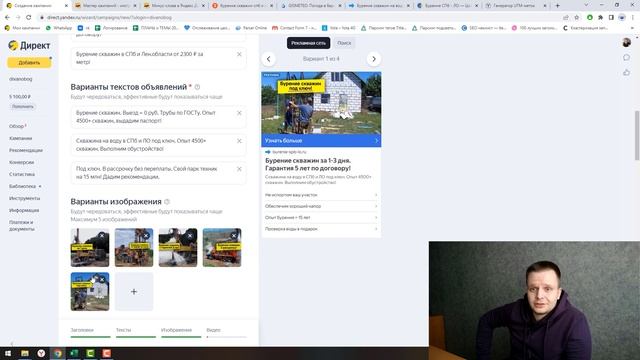This screenshot has height=360, width=640.
Task: Click the Тексты progress indicator
Action: [x=136, y=333]
